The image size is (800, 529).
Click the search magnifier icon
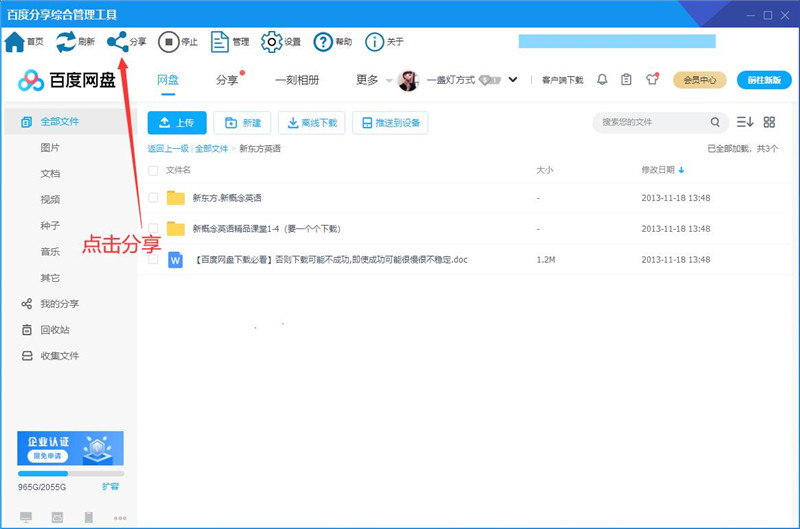point(715,122)
